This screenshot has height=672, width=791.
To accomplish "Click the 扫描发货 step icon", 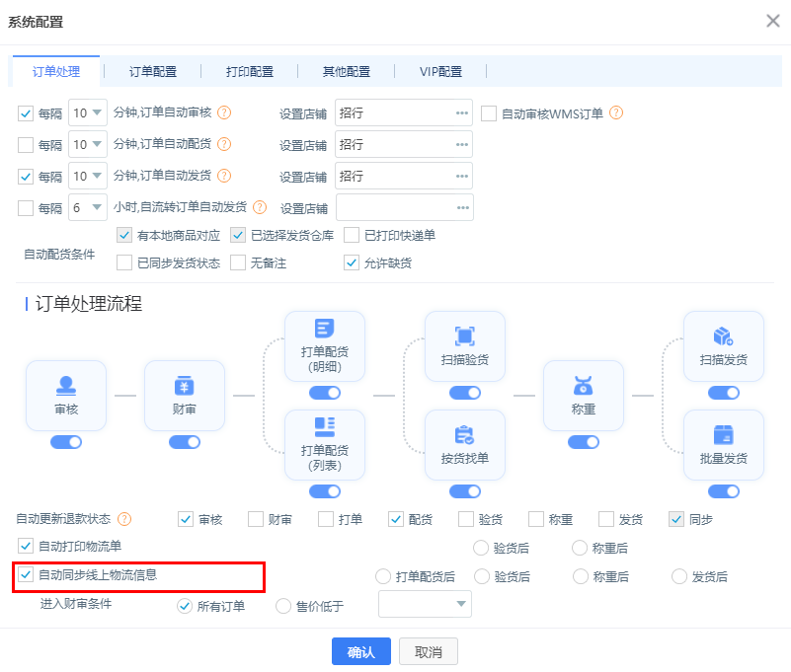I will tap(724, 336).
